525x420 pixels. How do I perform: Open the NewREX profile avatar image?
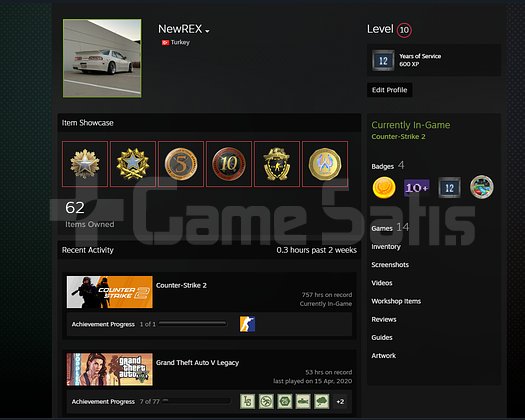tap(102, 58)
